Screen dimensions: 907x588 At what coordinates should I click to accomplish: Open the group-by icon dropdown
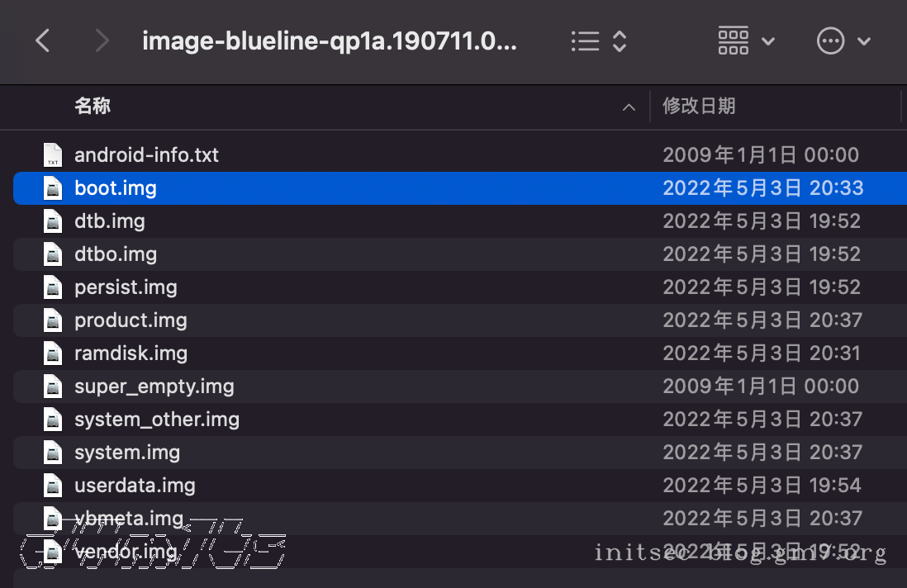(746, 41)
